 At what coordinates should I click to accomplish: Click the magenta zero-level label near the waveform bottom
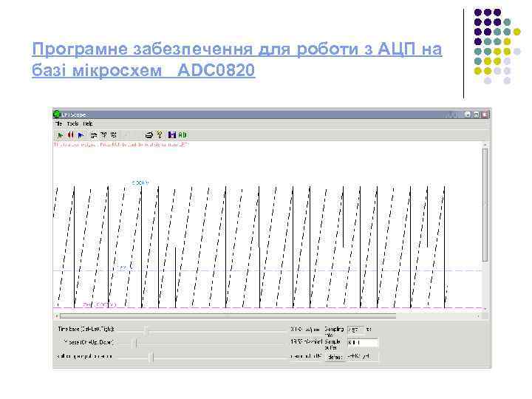click(100, 304)
